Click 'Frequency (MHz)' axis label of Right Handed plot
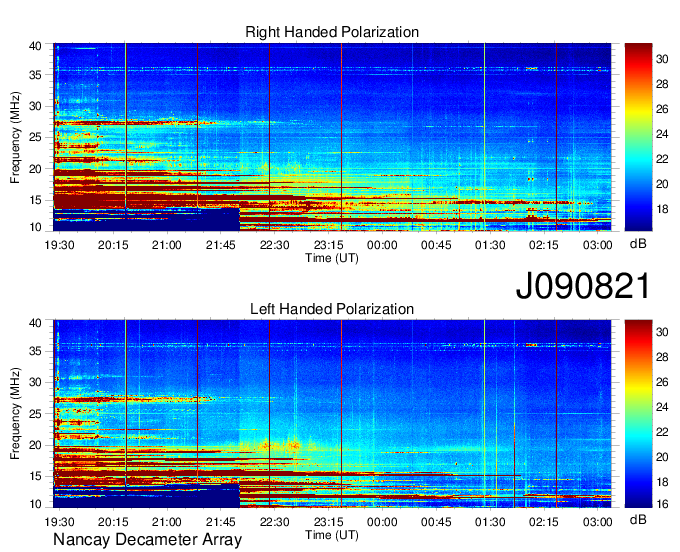The image size is (680, 552). pyautogui.click(x=15, y=137)
